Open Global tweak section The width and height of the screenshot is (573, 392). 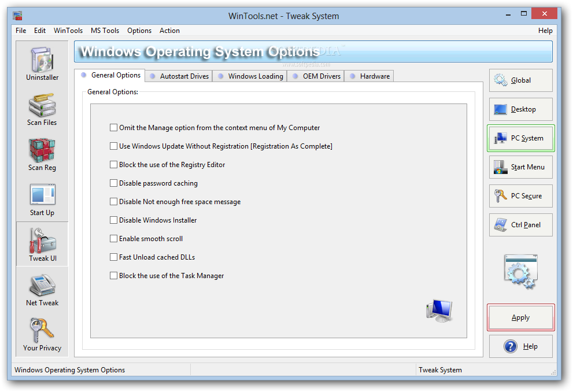point(521,80)
